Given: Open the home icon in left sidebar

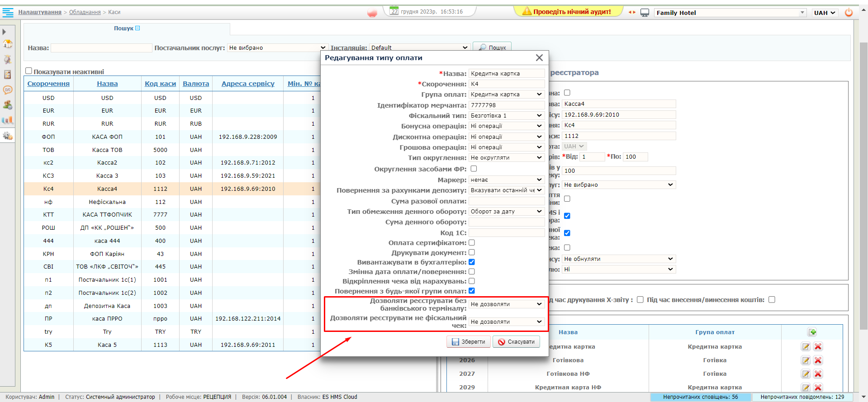Looking at the screenshot, I should (8, 44).
